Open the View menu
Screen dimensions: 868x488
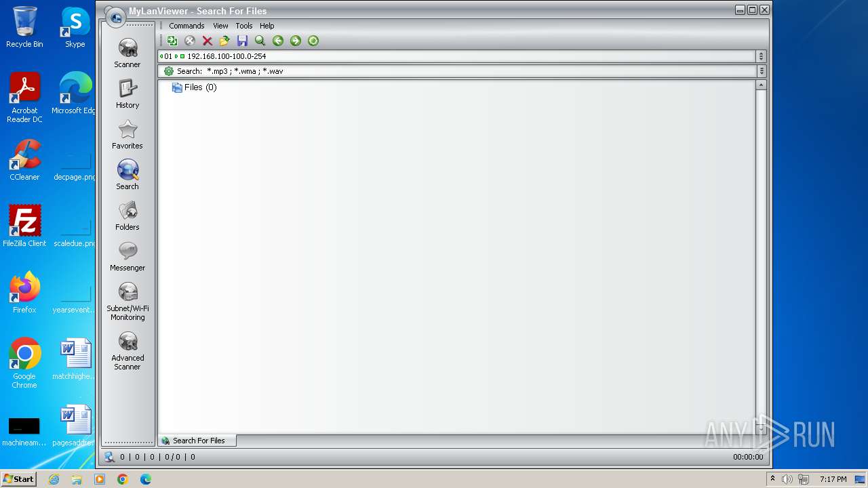220,26
